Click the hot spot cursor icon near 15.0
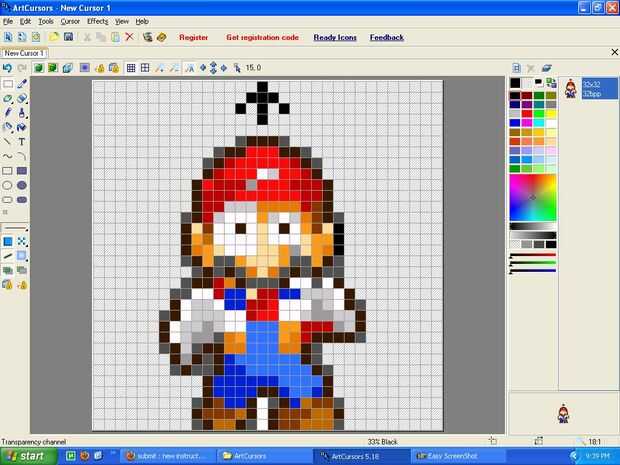This screenshot has height=465, width=620. pos(237,68)
